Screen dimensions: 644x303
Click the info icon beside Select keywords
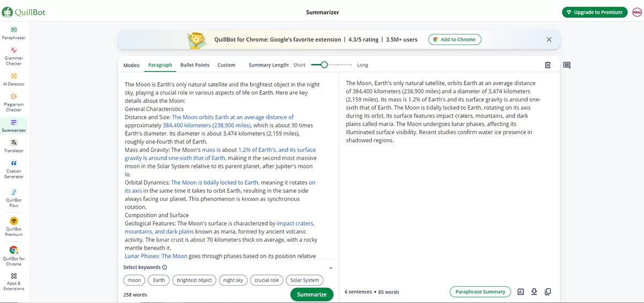click(x=165, y=267)
